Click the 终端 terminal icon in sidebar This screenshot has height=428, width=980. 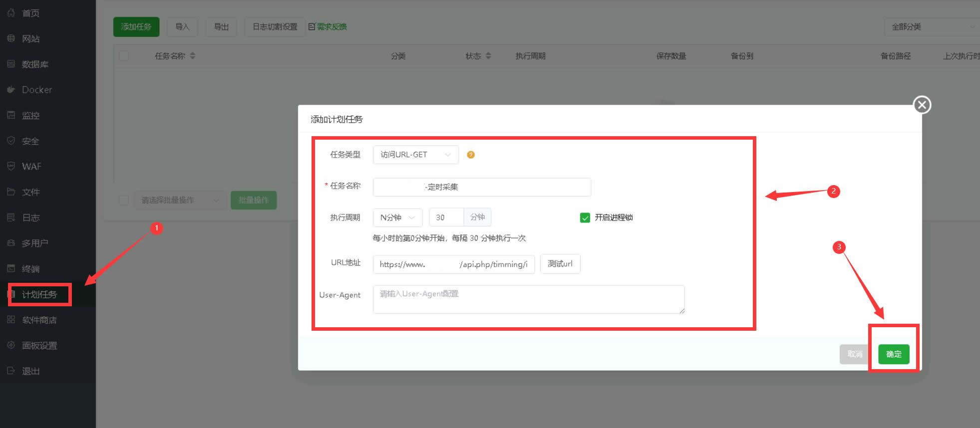(x=11, y=268)
